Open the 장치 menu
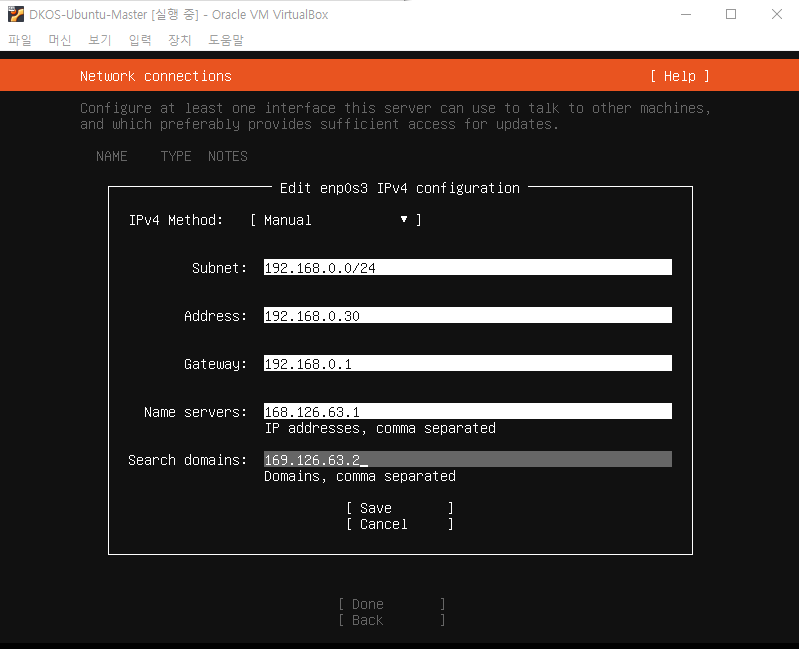This screenshot has width=799, height=649. point(179,40)
